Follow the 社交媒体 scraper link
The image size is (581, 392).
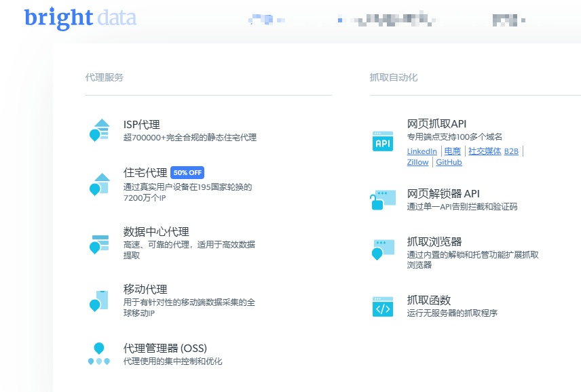(485, 151)
